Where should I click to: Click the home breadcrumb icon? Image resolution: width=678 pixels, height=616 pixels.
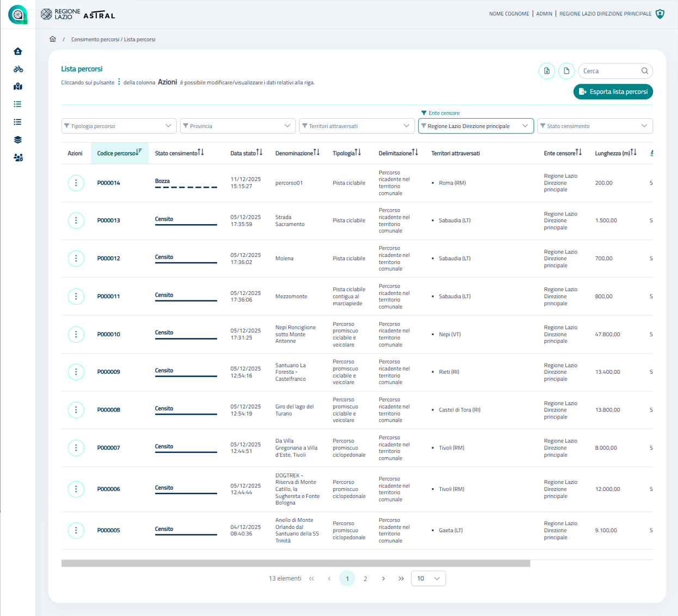point(53,39)
